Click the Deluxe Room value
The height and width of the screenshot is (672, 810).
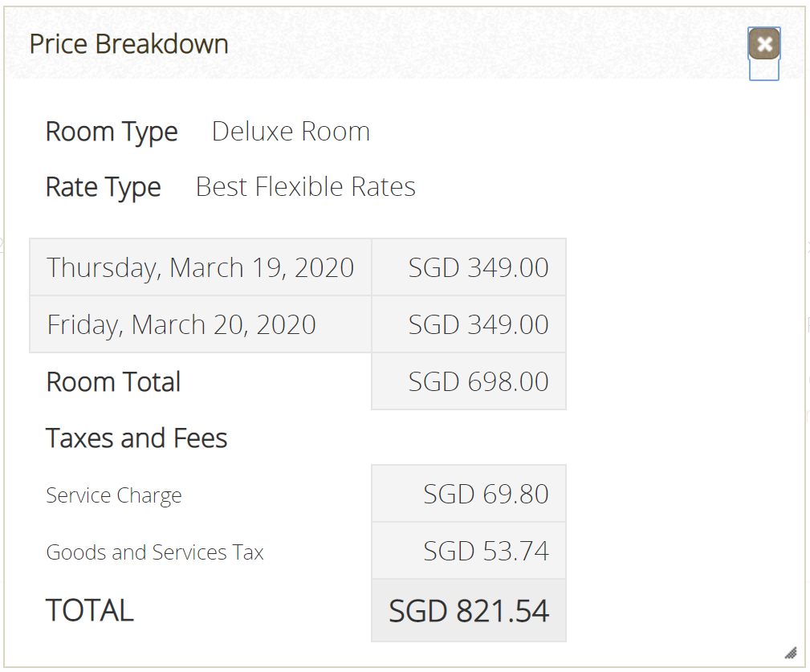pyautogui.click(x=291, y=131)
